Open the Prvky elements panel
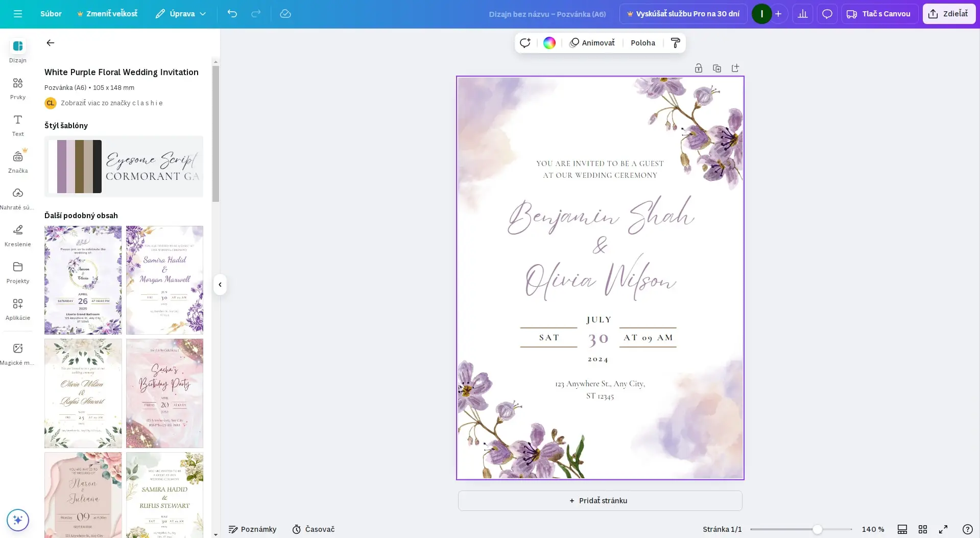 18,88
